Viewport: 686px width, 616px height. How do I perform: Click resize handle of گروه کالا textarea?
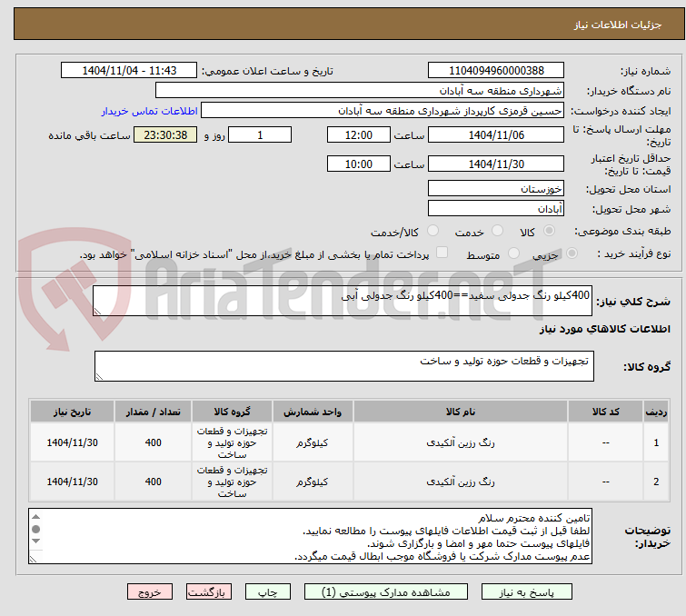[x=99, y=377]
